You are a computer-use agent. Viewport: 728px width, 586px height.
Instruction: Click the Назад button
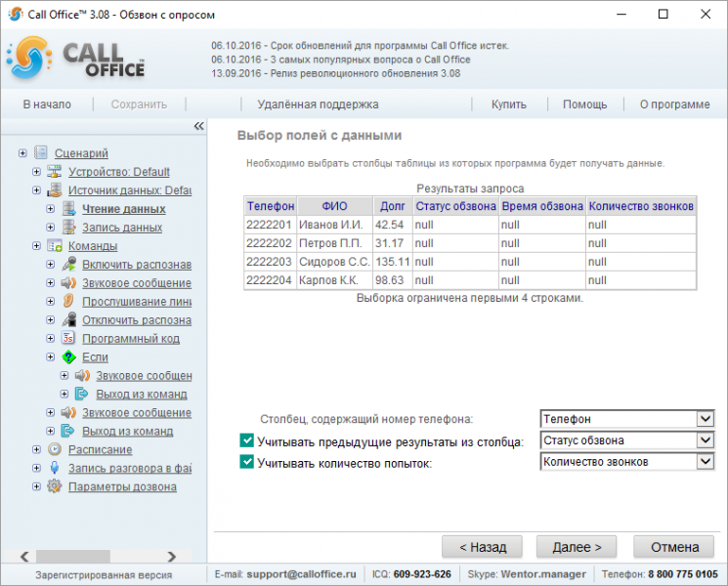482,547
